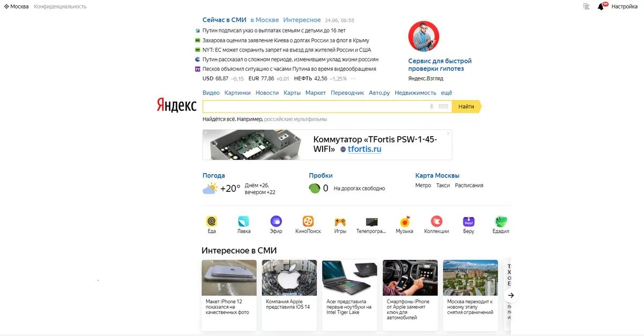Activate the microphone voice search icon
Screen dimensions: 644x336
[x=431, y=107]
